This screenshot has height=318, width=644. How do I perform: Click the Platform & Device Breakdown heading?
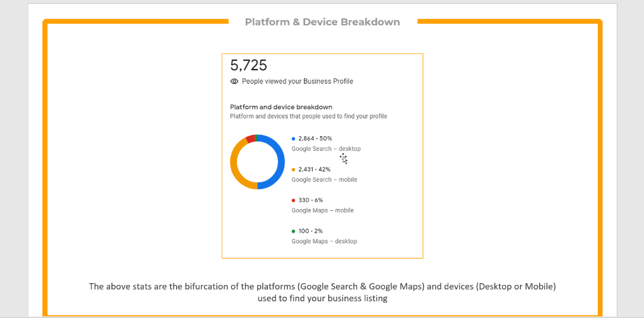322,22
